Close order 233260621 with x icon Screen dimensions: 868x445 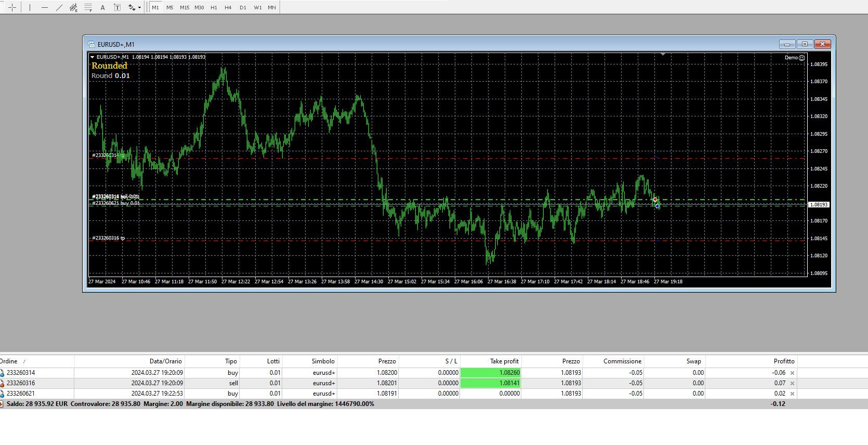coord(792,394)
